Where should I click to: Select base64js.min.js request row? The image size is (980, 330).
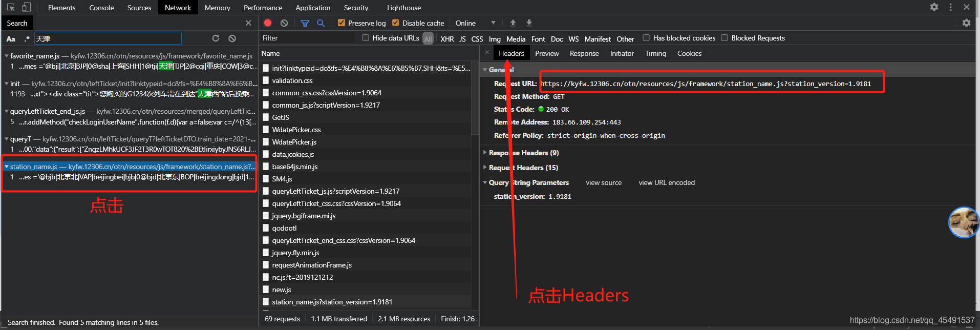[x=366, y=167]
